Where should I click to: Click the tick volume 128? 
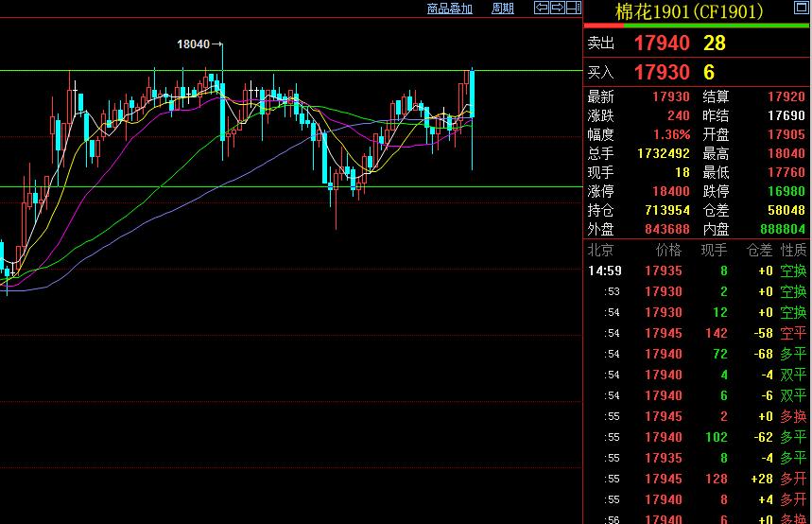[717, 479]
